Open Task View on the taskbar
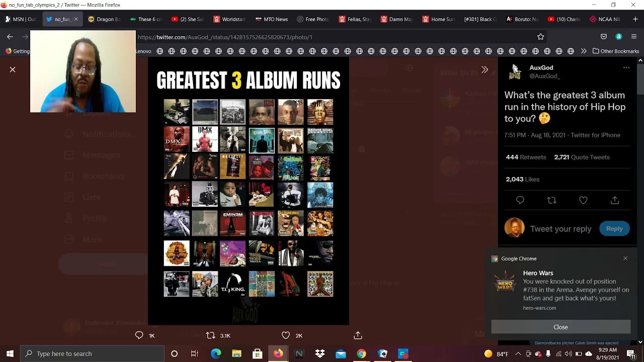This screenshot has height=362, width=644. pyautogui.click(x=195, y=353)
